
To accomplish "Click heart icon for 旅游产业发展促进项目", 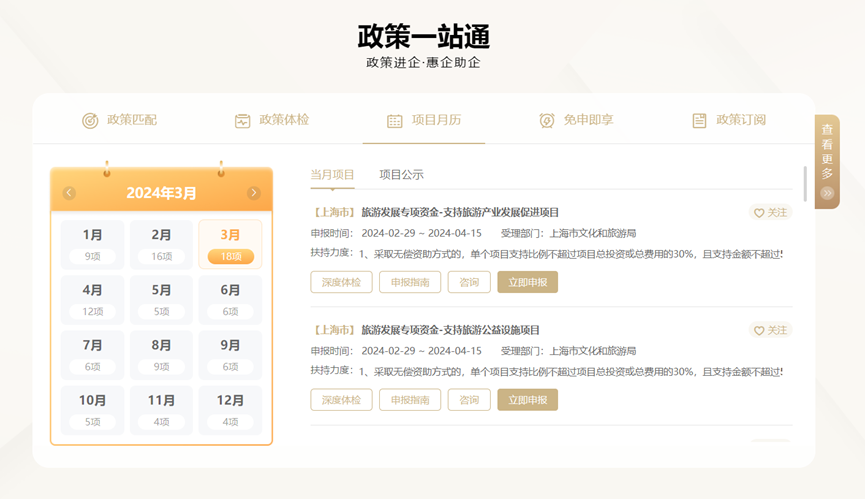I will 759,213.
